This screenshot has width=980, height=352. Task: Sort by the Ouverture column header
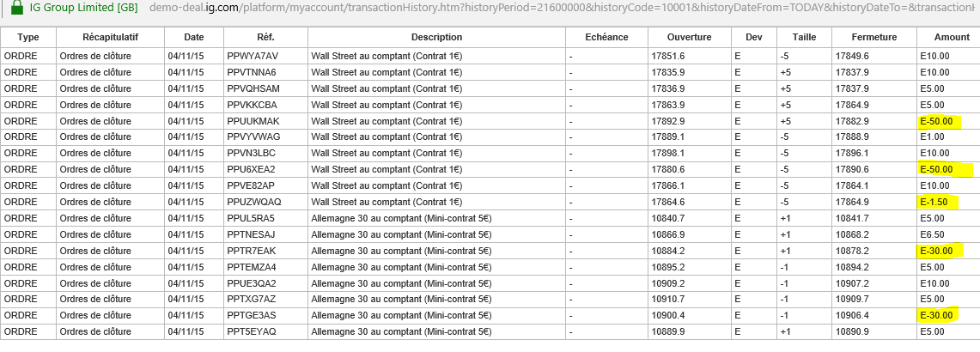[689, 38]
